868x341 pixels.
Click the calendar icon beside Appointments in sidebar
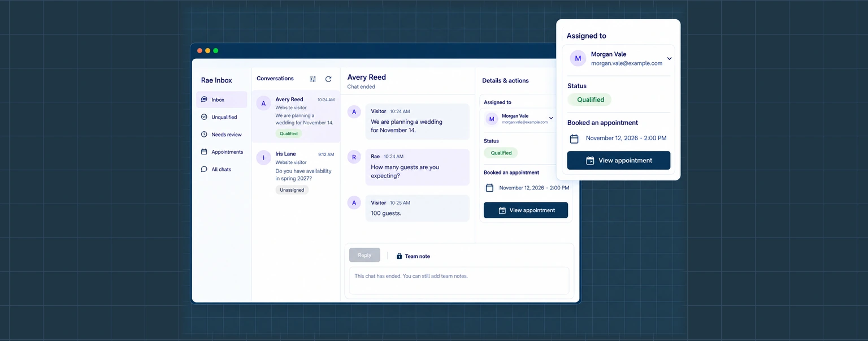[204, 152]
